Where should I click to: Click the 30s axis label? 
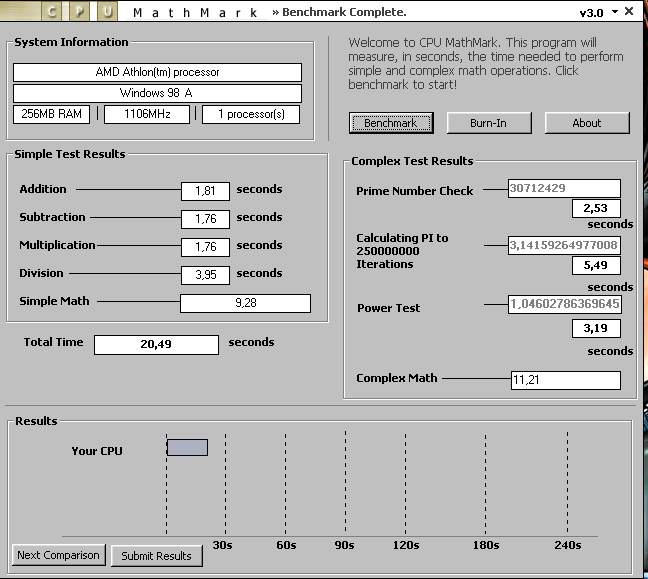tap(222, 545)
